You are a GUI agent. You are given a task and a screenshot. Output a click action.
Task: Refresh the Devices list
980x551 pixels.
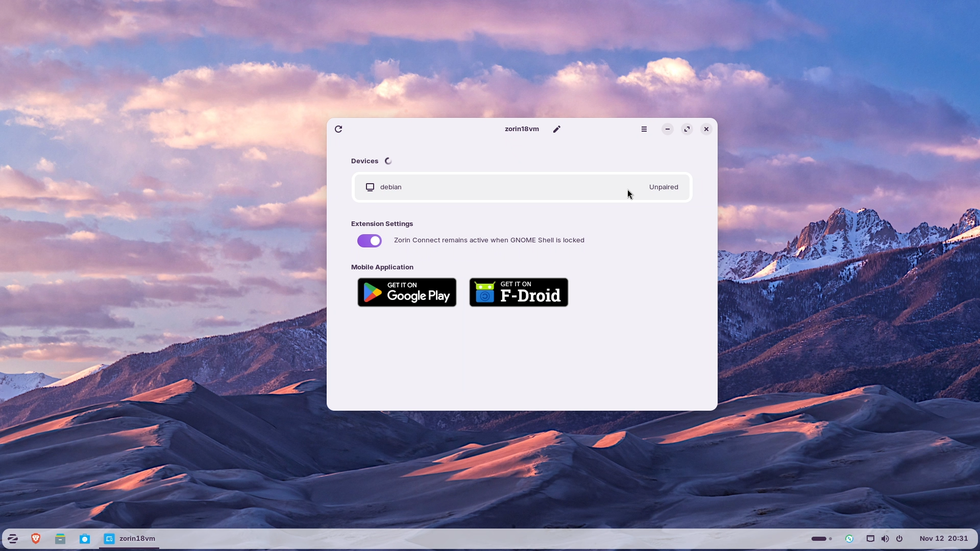tap(338, 129)
